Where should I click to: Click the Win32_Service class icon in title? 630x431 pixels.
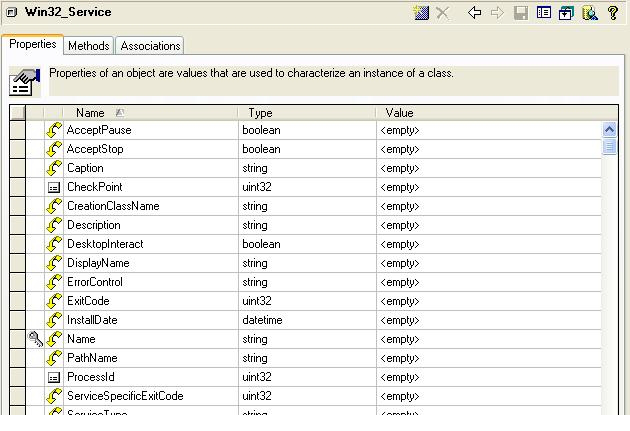12,12
